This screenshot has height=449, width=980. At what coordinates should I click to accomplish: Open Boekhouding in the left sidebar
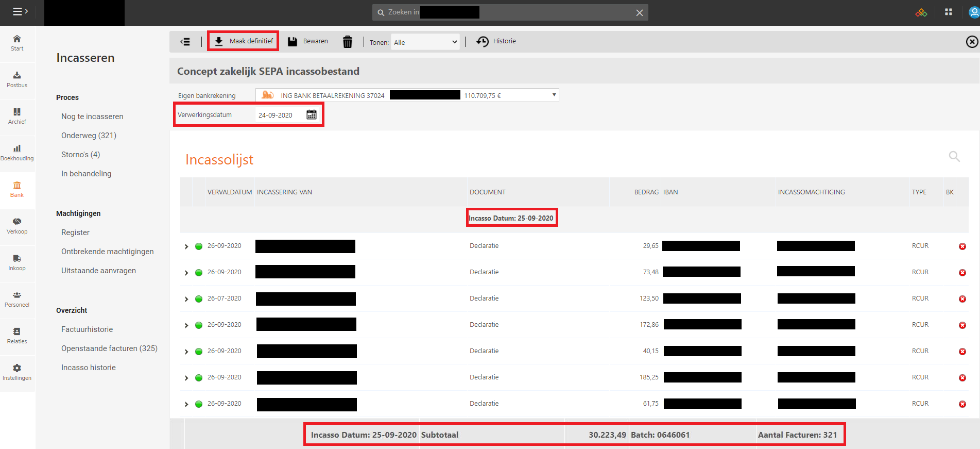point(17,153)
